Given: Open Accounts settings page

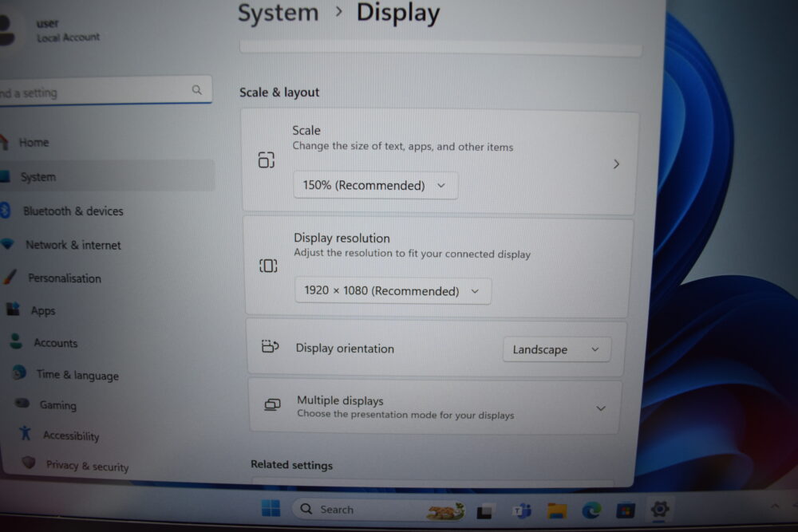Looking at the screenshot, I should (x=56, y=343).
